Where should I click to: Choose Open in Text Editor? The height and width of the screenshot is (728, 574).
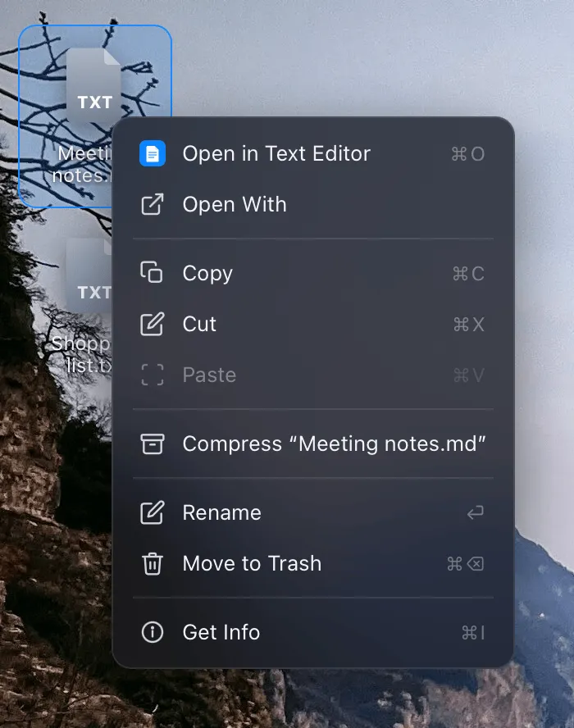tap(313, 153)
